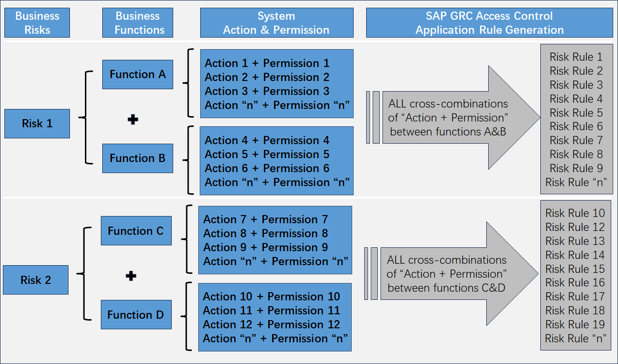Click plus sign between Functions A and B
The image size is (618, 364).
click(x=133, y=120)
